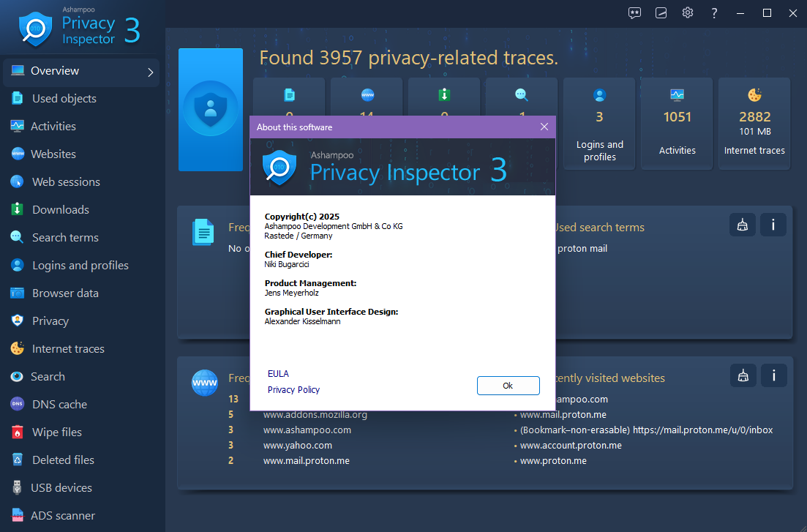Viewport: 807px width, 532px height.
Task: Open the EULA link
Action: [278, 373]
